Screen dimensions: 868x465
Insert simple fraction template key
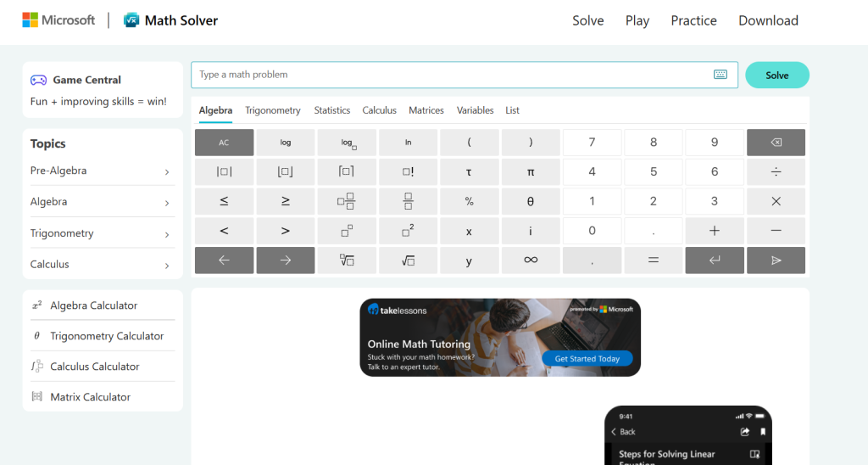(x=408, y=201)
